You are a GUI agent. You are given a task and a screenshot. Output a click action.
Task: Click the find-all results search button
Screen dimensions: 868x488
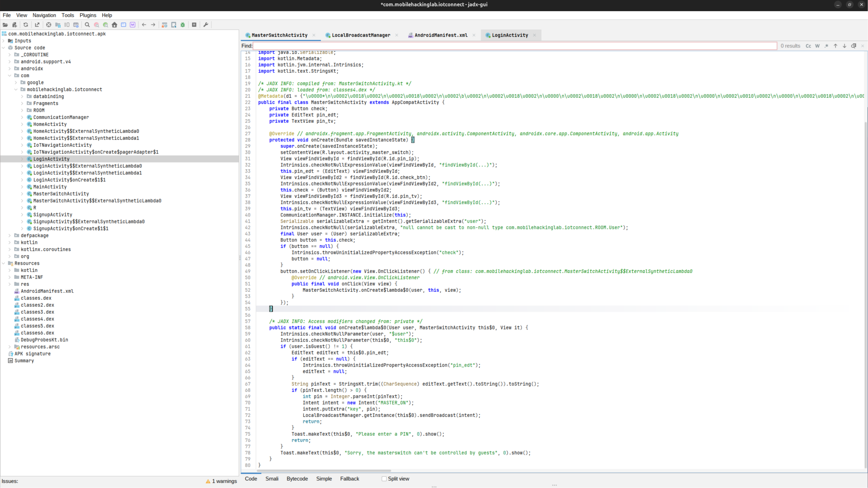coord(854,46)
